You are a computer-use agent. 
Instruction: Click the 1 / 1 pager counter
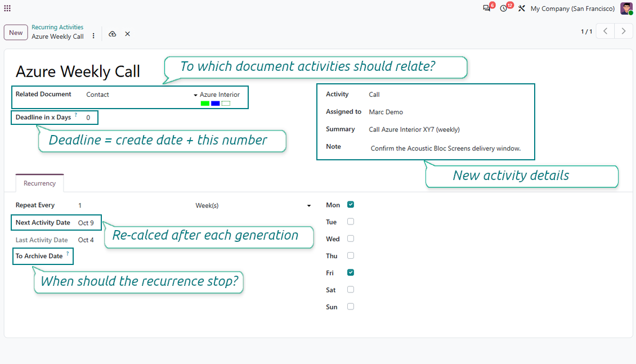(x=586, y=31)
